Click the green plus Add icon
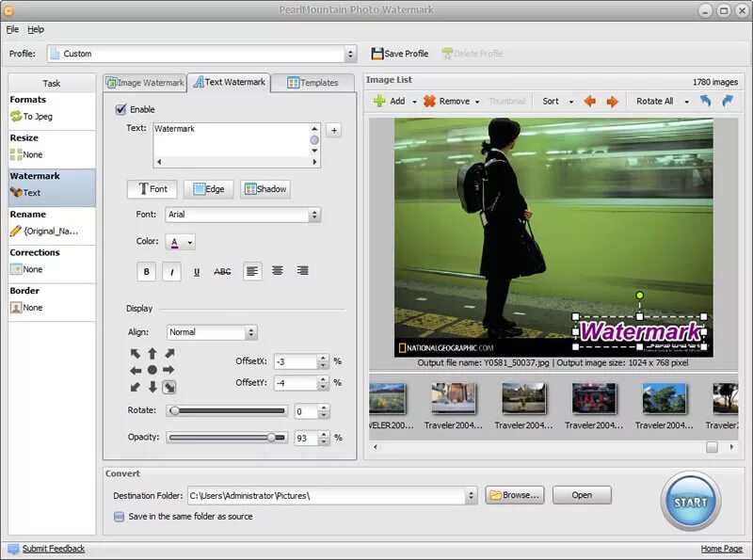The height and width of the screenshot is (560, 753). pyautogui.click(x=379, y=101)
